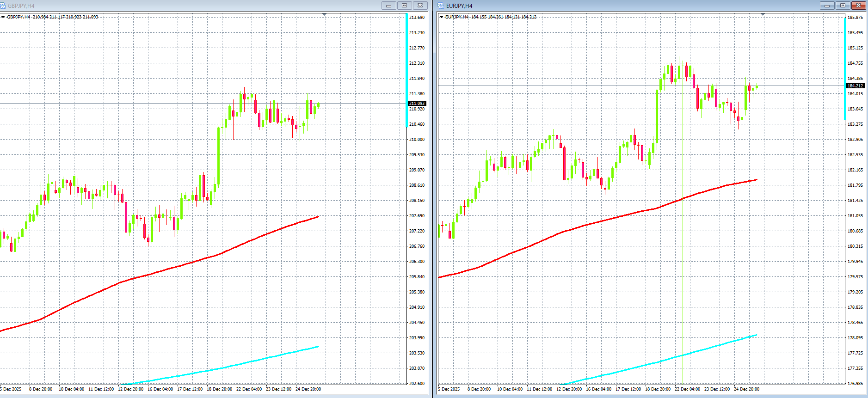Click the 18 Dec 20:00 label on GBPJPY time axis
Screen dimensions: 868x398
(x=220, y=389)
